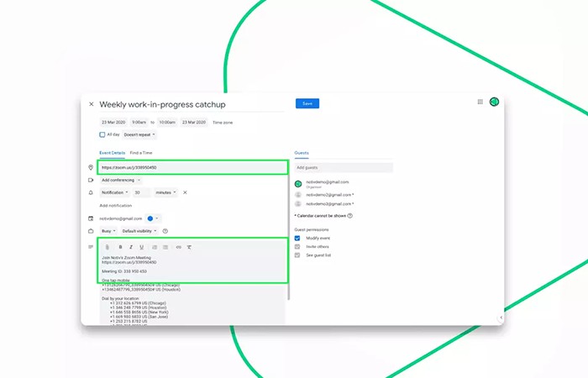
Task: Open the Doesn't repeat dropdown
Action: point(139,134)
